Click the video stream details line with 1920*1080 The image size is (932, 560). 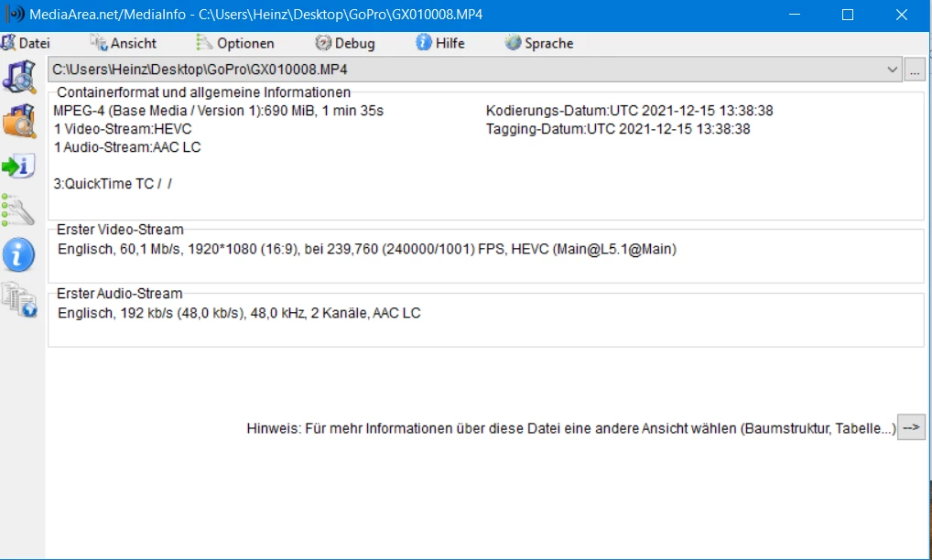pyautogui.click(x=367, y=249)
